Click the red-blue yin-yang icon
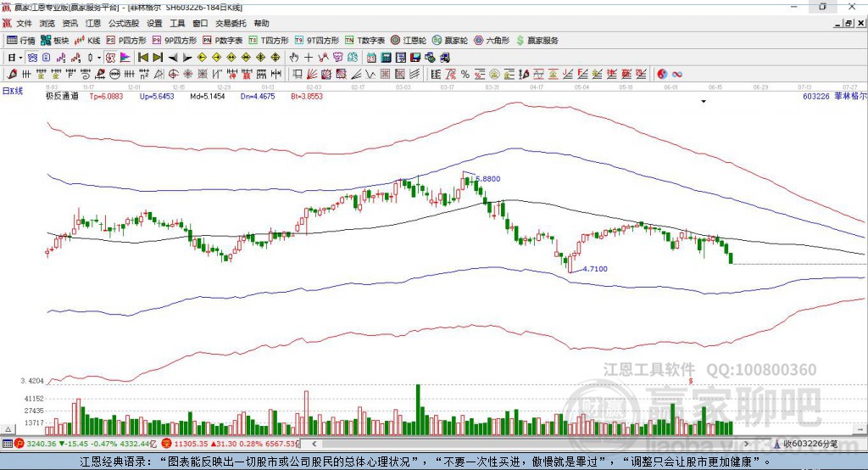 (662, 74)
